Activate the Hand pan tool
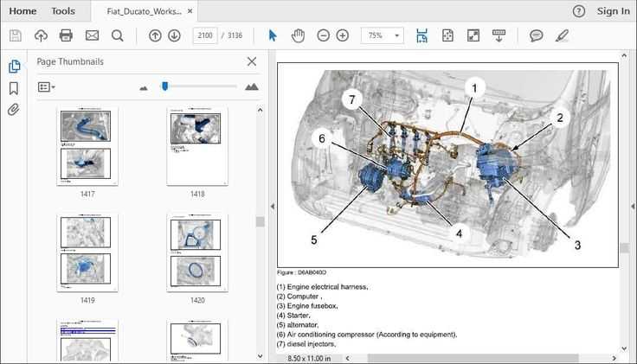This screenshot has width=637, height=364. 298,35
